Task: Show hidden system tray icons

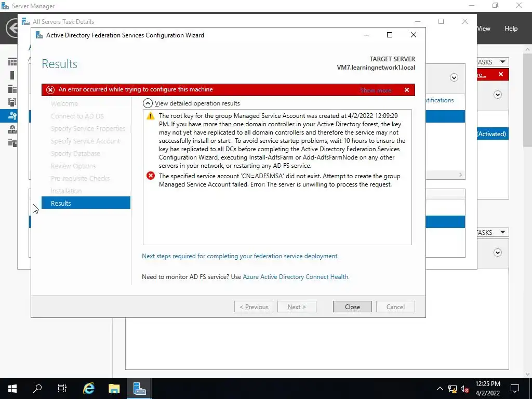Action: tap(440, 389)
